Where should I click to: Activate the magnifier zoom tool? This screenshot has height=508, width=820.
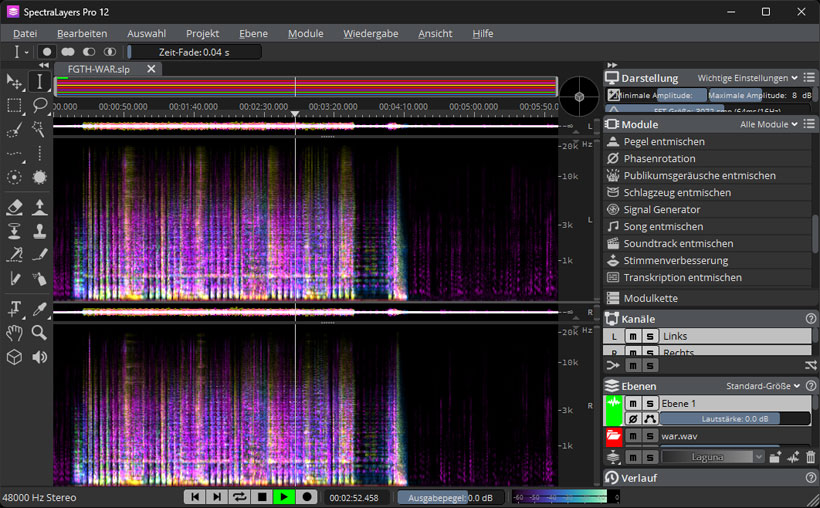click(x=39, y=333)
